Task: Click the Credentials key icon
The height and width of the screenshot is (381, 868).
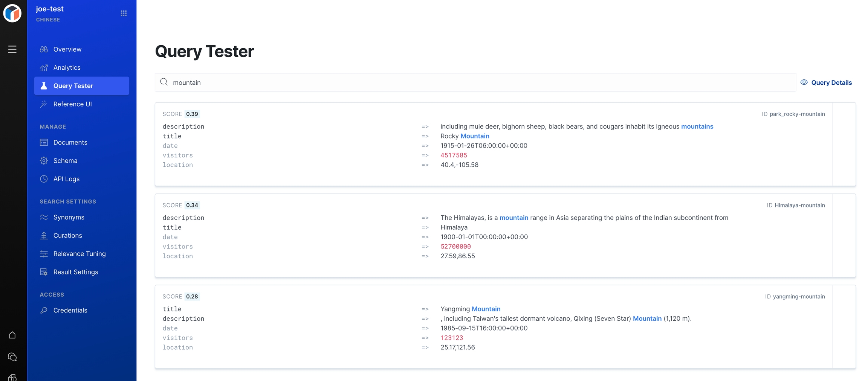Action: 44,310
